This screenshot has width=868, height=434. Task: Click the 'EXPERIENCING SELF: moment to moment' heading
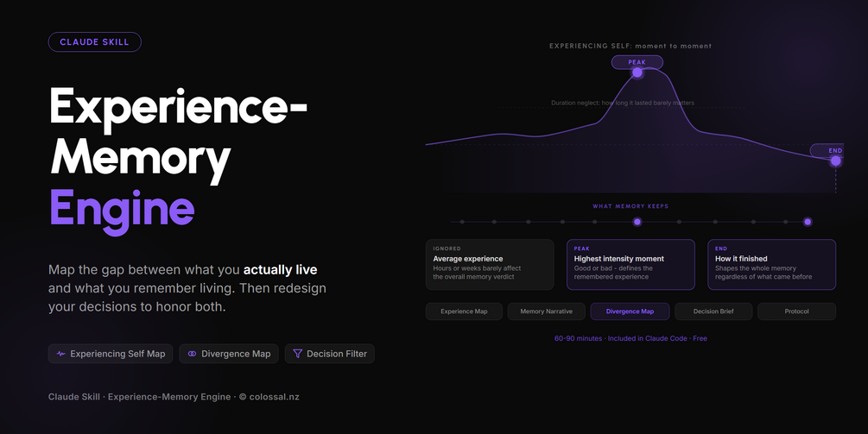click(x=630, y=46)
